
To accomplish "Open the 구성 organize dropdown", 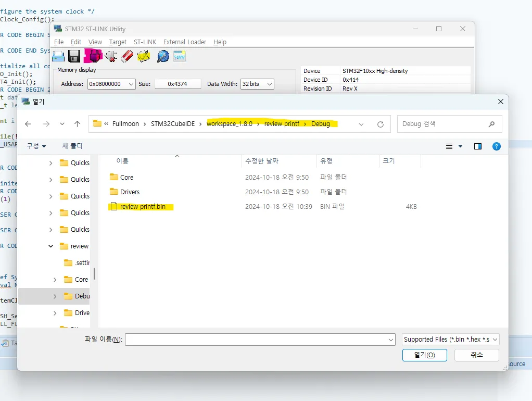I will coord(36,146).
